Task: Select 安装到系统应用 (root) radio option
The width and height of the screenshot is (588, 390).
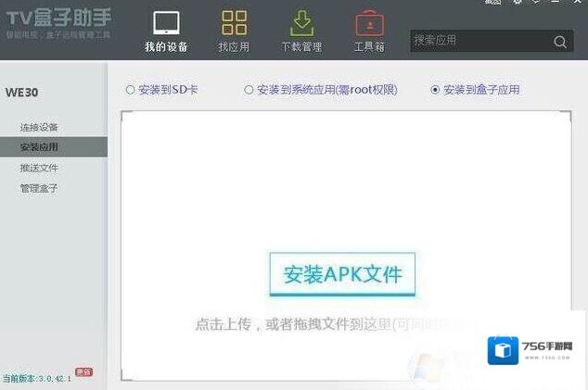Action: (x=249, y=90)
